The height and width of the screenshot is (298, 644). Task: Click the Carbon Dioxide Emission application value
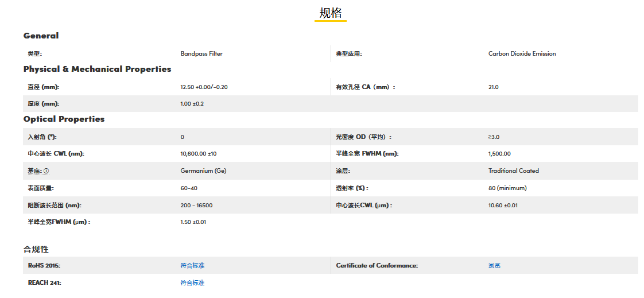[x=522, y=54]
